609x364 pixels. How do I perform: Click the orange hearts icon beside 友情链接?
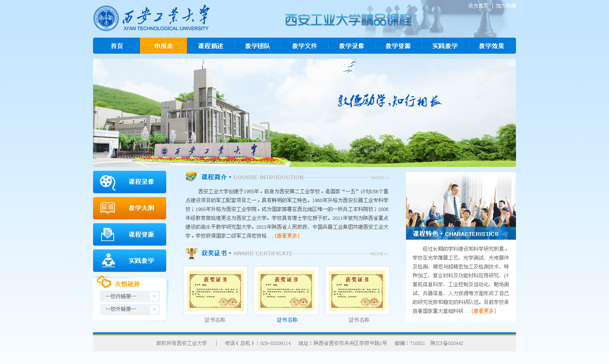pyautogui.click(x=104, y=282)
